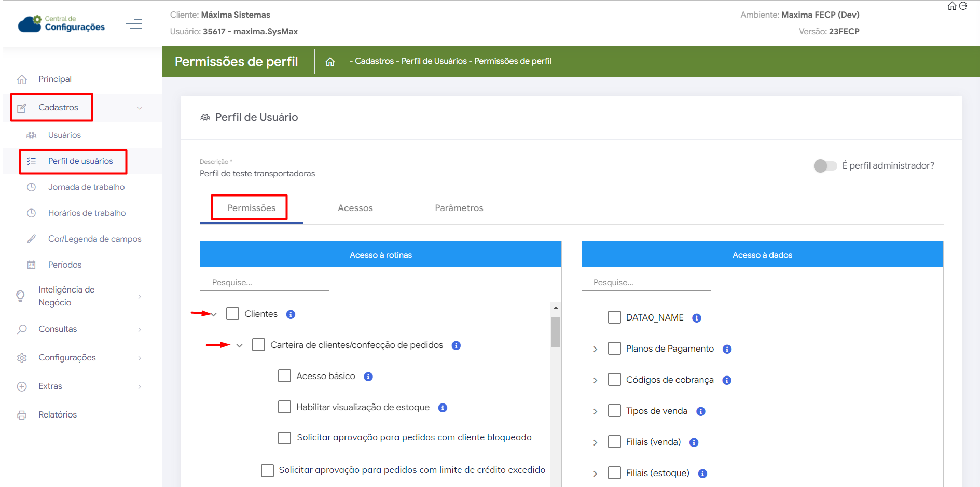This screenshot has height=487, width=980.
Task: Toggle the 'É perfil administrador?' switch
Action: (825, 166)
